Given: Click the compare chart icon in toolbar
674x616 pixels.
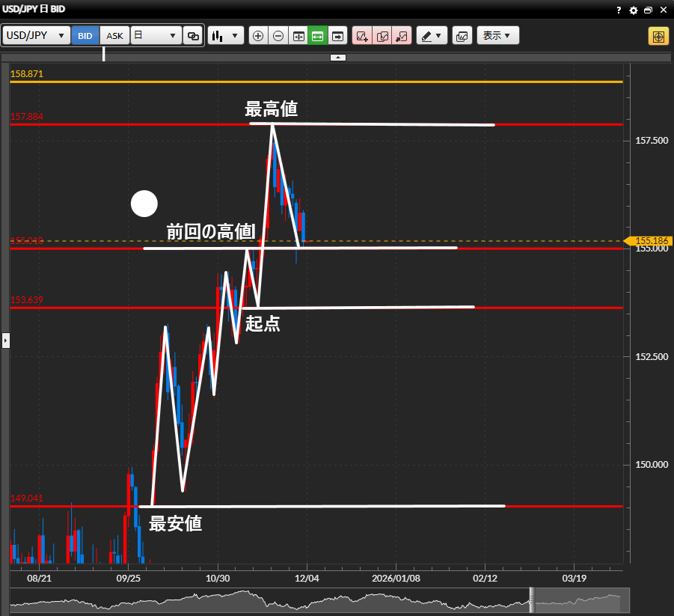Looking at the screenshot, I should click(x=382, y=36).
